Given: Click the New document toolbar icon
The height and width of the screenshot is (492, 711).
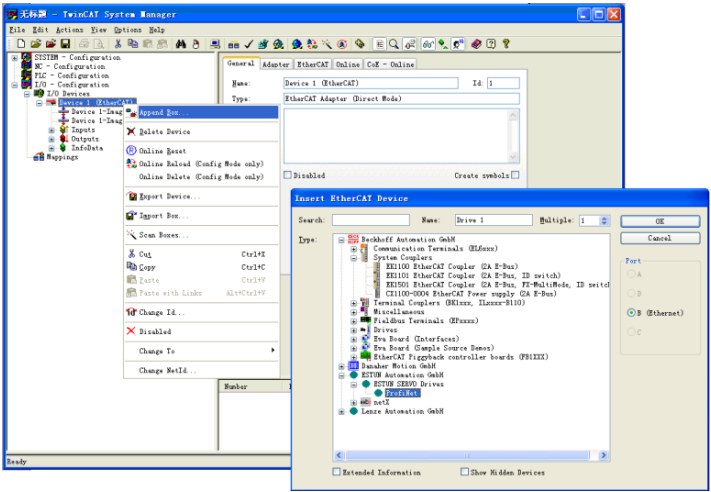Looking at the screenshot, I should coord(21,44).
